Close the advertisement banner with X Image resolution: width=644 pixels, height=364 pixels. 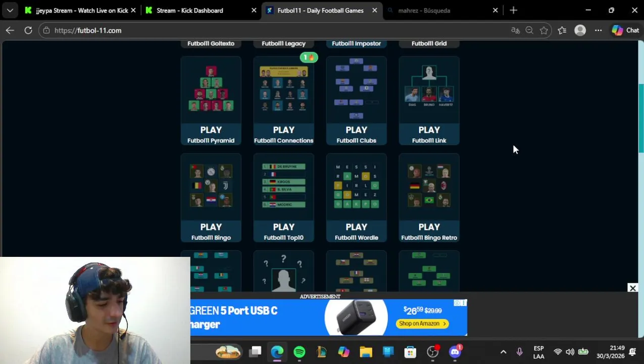(632, 288)
